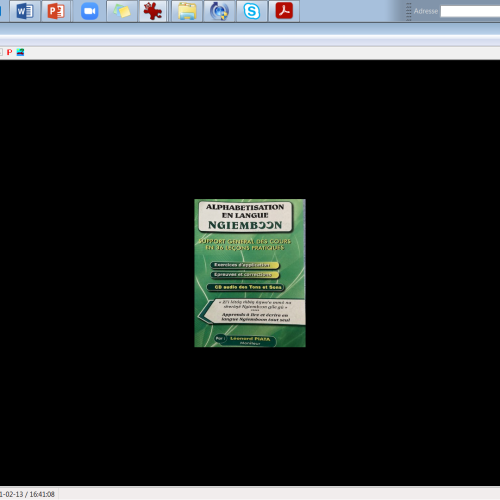This screenshot has width=500, height=500.
Task: Open PowerPoint from the taskbar
Action: click(x=56, y=11)
